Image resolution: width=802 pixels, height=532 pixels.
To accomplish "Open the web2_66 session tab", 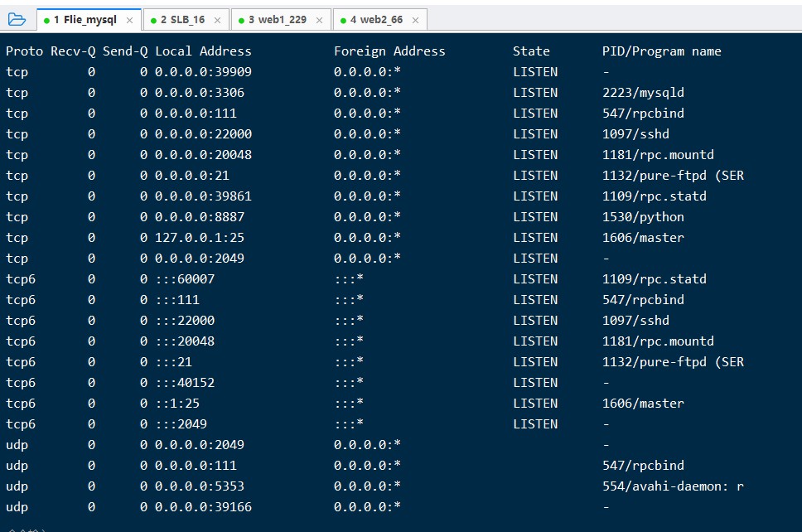I will click(x=376, y=20).
